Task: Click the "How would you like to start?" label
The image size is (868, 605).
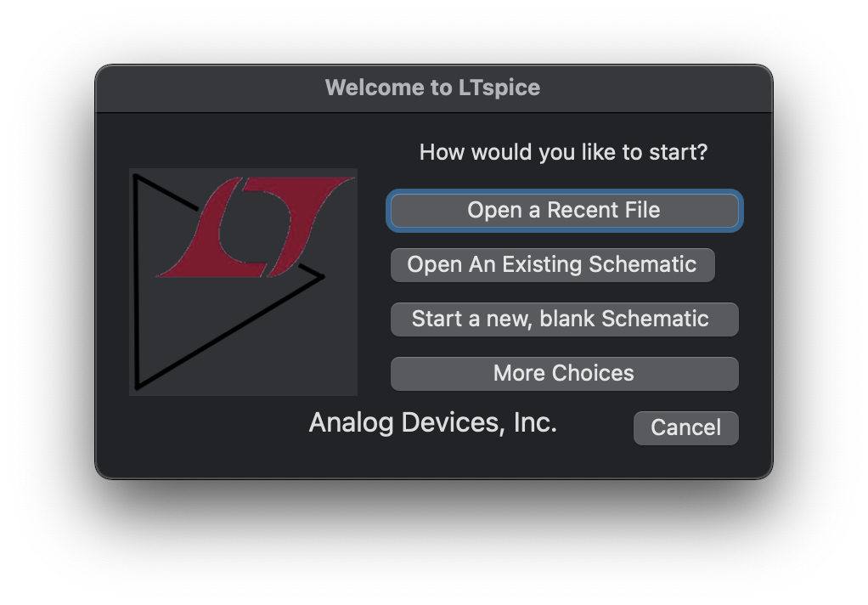Action: (563, 153)
